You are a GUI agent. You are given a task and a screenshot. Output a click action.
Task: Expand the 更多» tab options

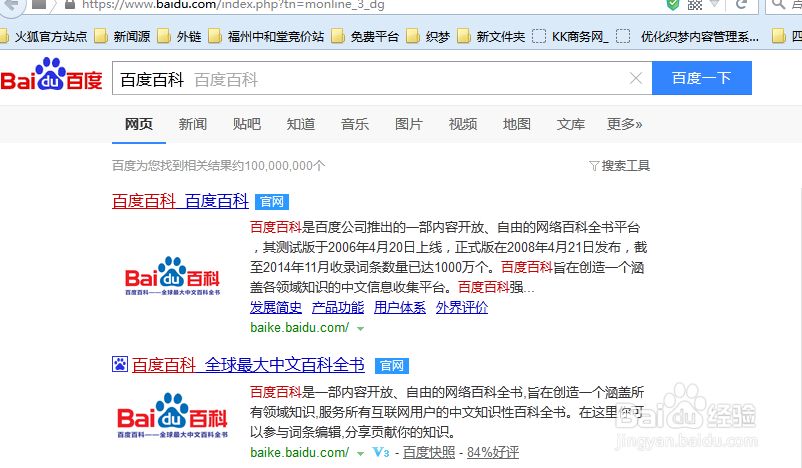click(625, 124)
